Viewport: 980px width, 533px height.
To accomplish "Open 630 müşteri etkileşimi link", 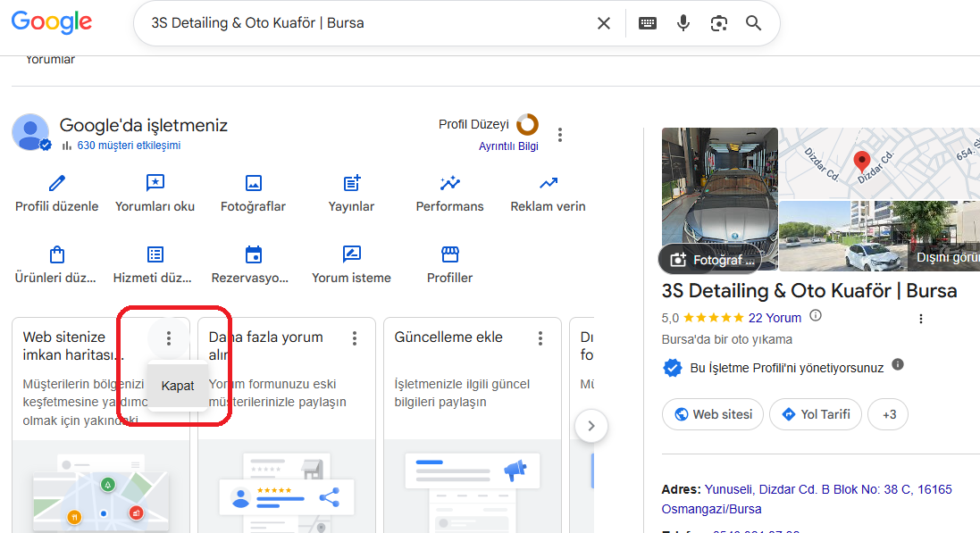I will 129,146.
